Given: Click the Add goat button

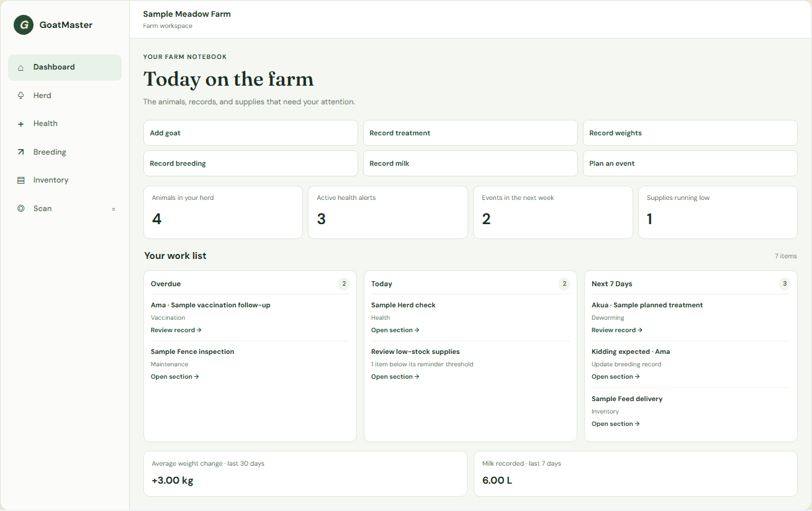Looking at the screenshot, I should [x=251, y=133].
